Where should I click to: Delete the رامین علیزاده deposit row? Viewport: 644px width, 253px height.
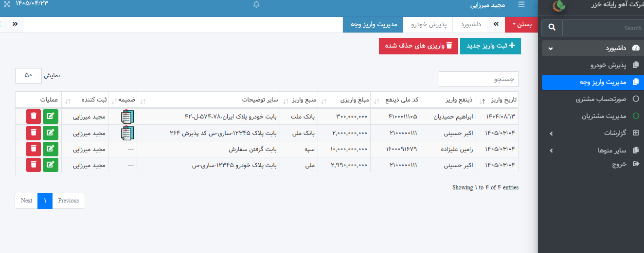click(33, 149)
